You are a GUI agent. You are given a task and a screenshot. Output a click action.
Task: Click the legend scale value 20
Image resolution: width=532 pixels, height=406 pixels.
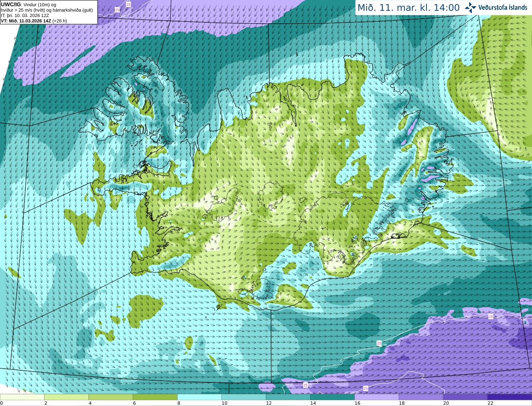coord(446,403)
